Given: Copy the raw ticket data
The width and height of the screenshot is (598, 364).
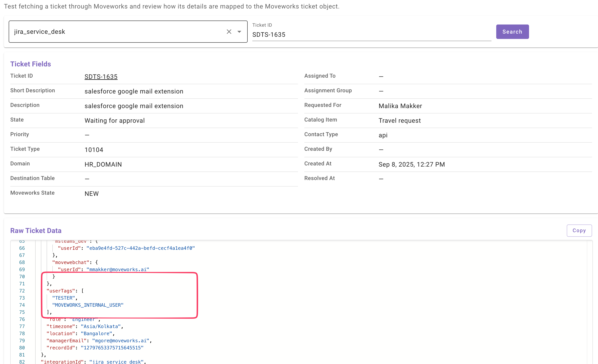Looking at the screenshot, I should click(x=579, y=230).
